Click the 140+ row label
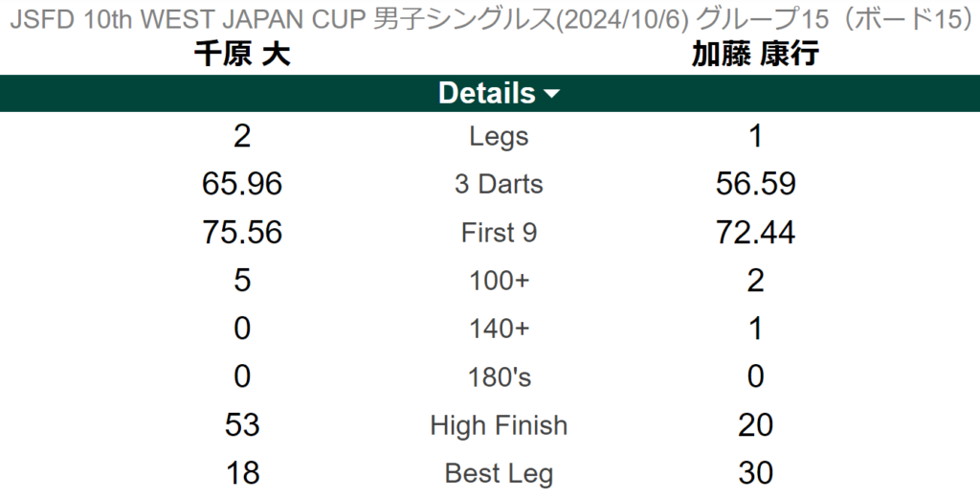980x500 pixels. 499,329
